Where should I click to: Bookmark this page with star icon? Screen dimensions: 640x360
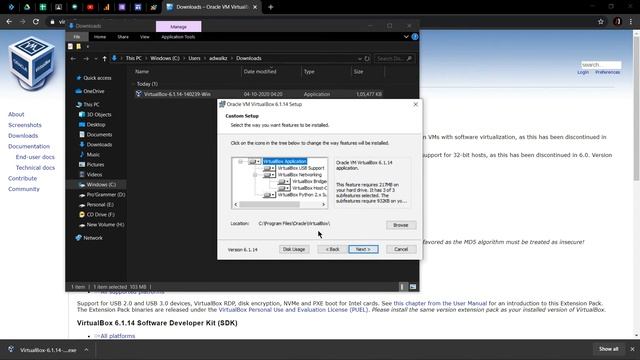point(600,22)
